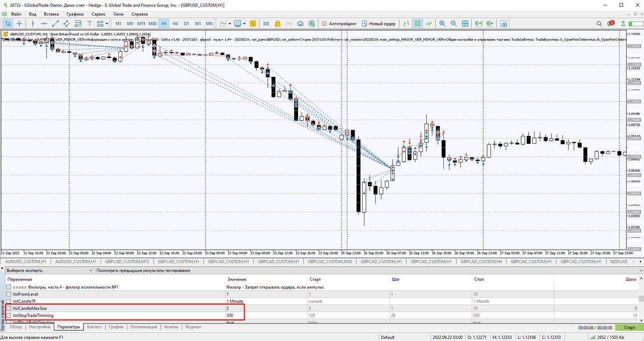Select the trendline drawing tool
Image resolution: width=644 pixels, height=341 pixels.
(x=55, y=23)
